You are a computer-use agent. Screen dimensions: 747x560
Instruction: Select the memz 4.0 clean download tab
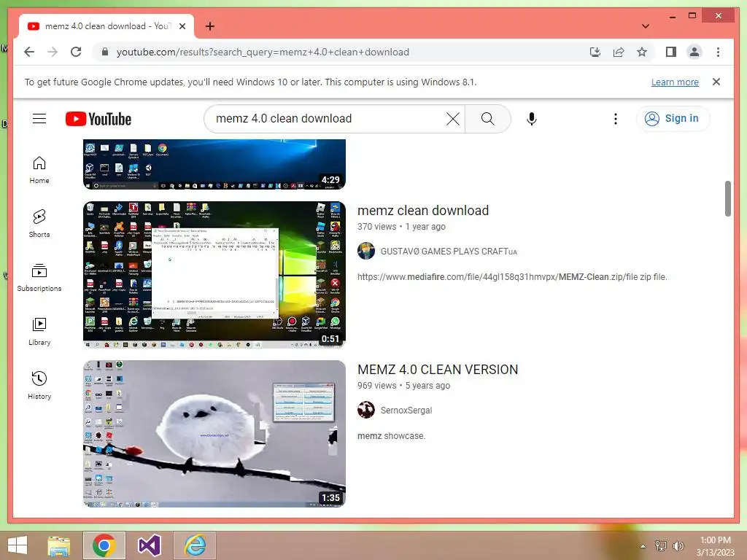tap(107, 26)
